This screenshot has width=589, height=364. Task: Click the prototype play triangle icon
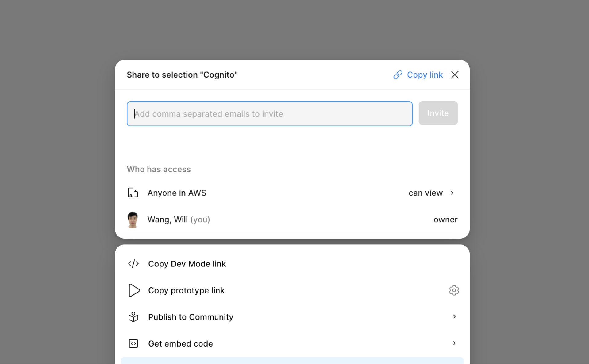pos(134,290)
